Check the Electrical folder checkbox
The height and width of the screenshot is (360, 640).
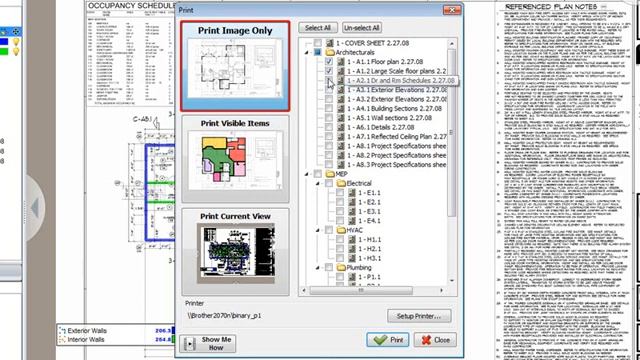coord(329,183)
